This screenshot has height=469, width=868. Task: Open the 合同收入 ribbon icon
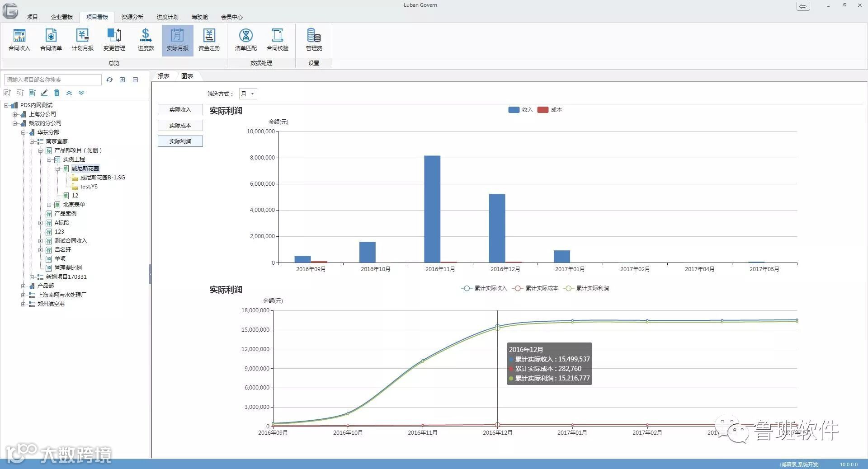click(x=19, y=40)
